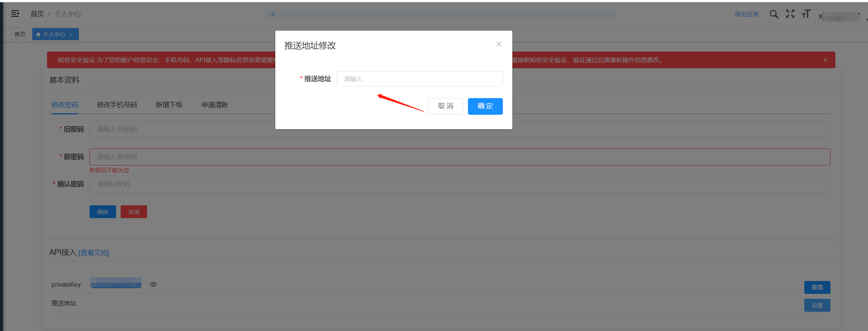Click the blurred privateKey value
The image size is (868, 331).
point(116,283)
